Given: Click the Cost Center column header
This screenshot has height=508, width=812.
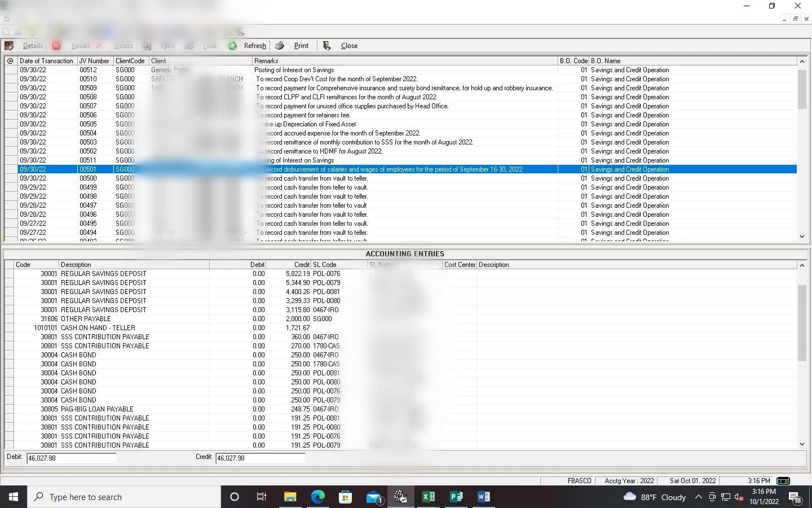Looking at the screenshot, I should (x=460, y=265).
